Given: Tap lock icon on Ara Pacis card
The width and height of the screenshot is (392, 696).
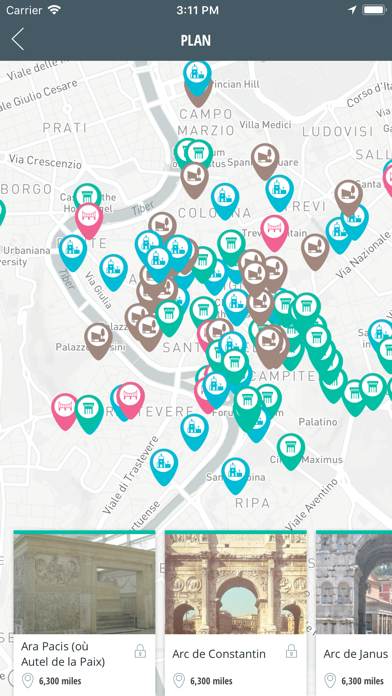Looking at the screenshot, I should point(140,652).
